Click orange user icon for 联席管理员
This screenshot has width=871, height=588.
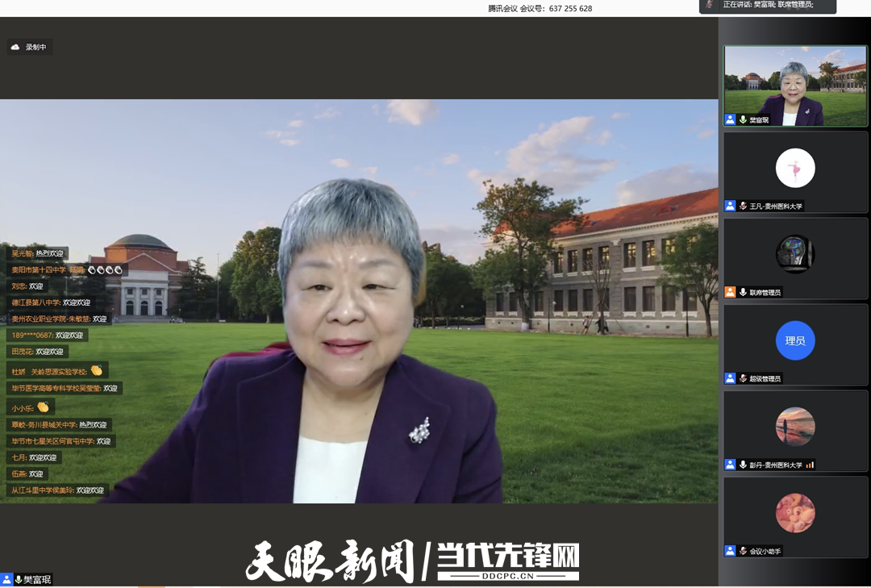pyautogui.click(x=730, y=292)
